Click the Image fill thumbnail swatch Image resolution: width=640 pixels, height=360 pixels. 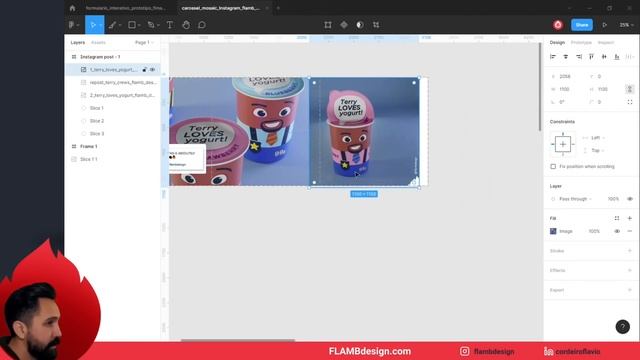(x=553, y=231)
